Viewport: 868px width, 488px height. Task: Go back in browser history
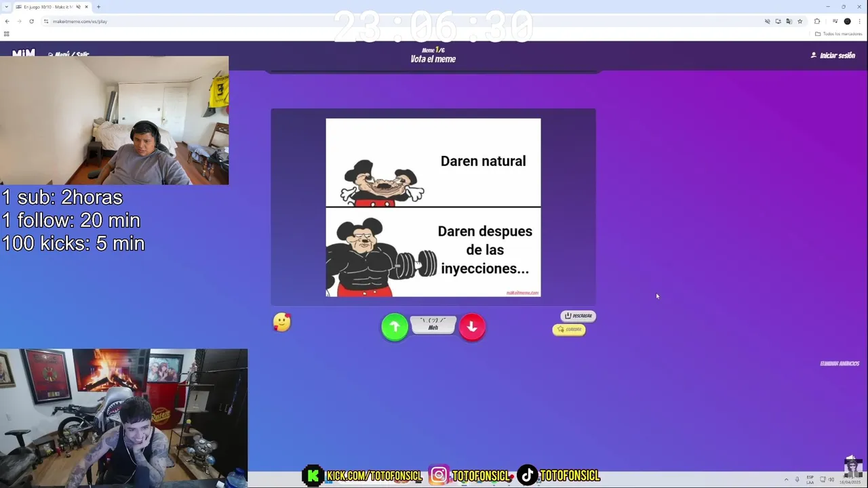tap(7, 21)
